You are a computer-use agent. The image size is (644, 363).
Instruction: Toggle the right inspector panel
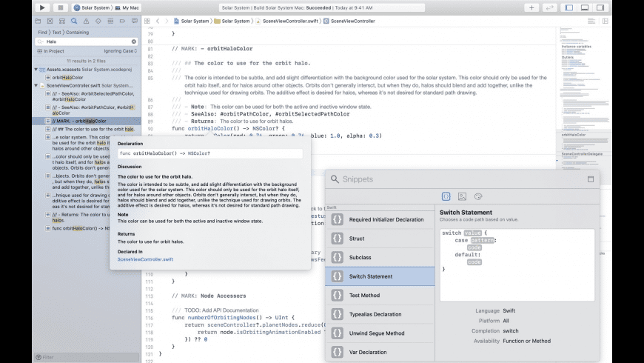(x=600, y=7)
